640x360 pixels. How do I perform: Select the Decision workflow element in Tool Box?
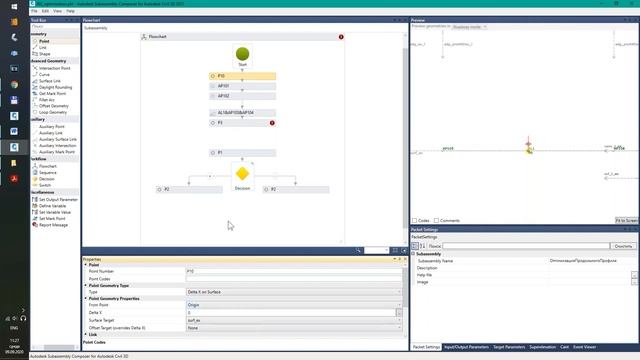point(47,179)
